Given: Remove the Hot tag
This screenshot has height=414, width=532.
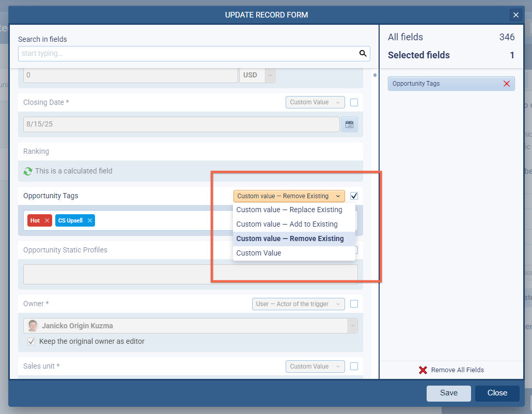Looking at the screenshot, I should click(x=47, y=220).
